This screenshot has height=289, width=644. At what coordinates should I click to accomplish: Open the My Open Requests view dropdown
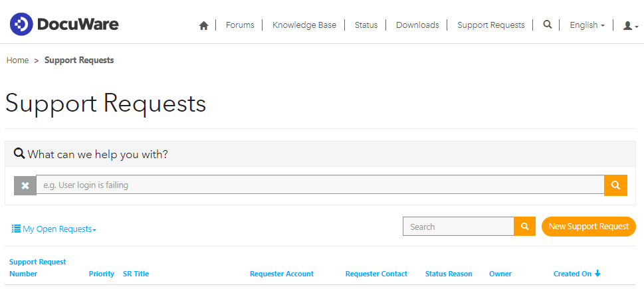[x=54, y=229]
